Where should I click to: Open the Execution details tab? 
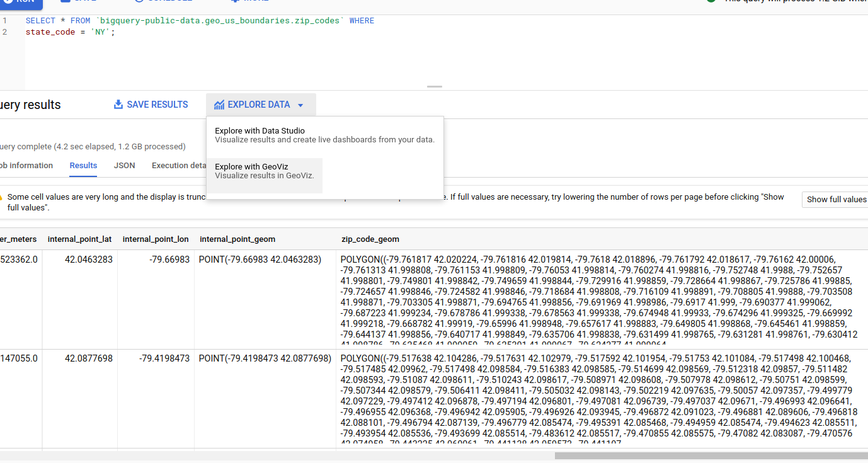click(179, 166)
